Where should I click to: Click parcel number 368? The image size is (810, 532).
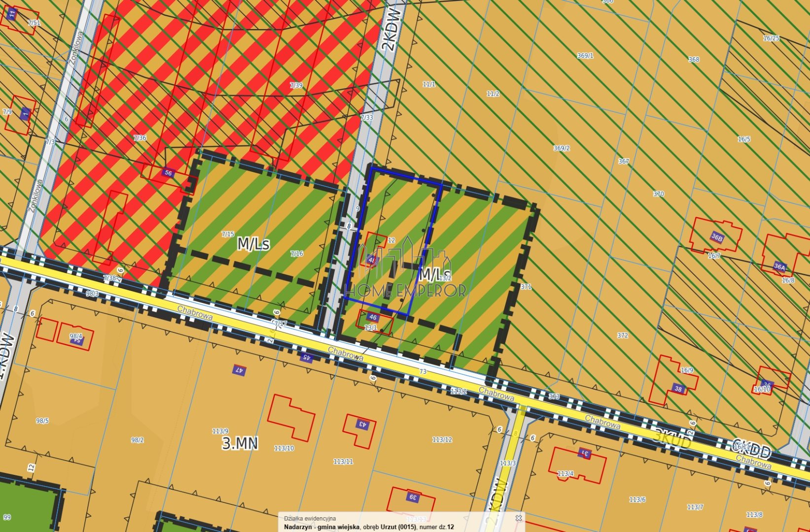(x=694, y=59)
